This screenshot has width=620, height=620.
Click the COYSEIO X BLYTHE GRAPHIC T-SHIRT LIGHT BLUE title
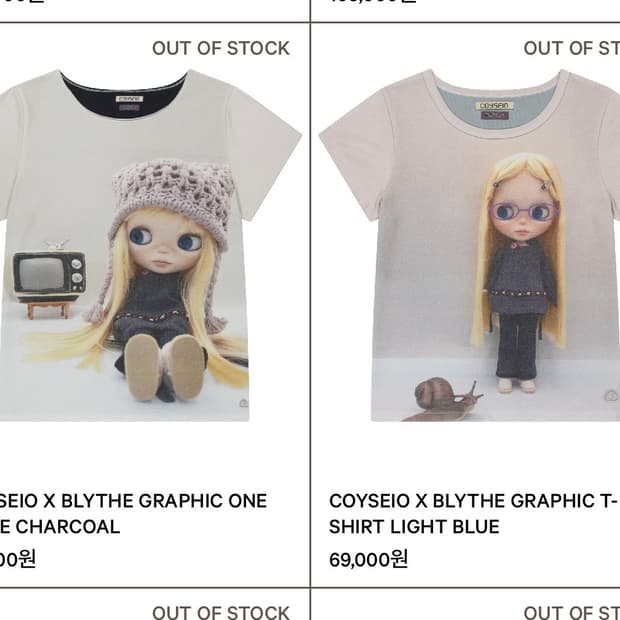474,514
